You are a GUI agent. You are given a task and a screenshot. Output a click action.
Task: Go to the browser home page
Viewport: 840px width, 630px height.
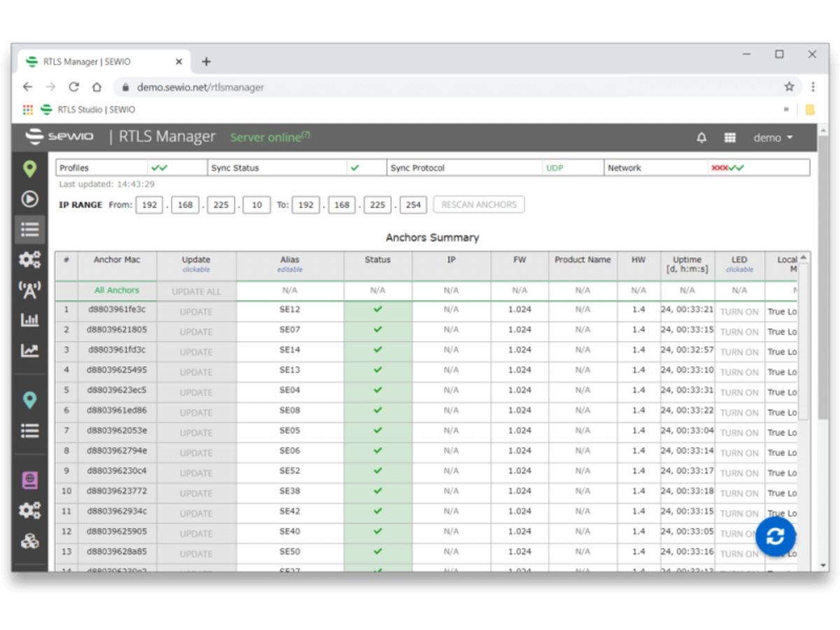tap(97, 87)
